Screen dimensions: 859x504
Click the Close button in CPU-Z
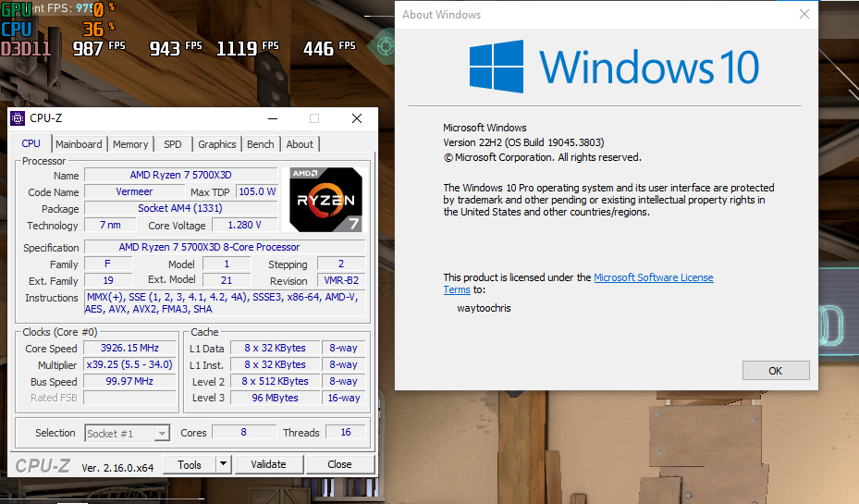(339, 464)
